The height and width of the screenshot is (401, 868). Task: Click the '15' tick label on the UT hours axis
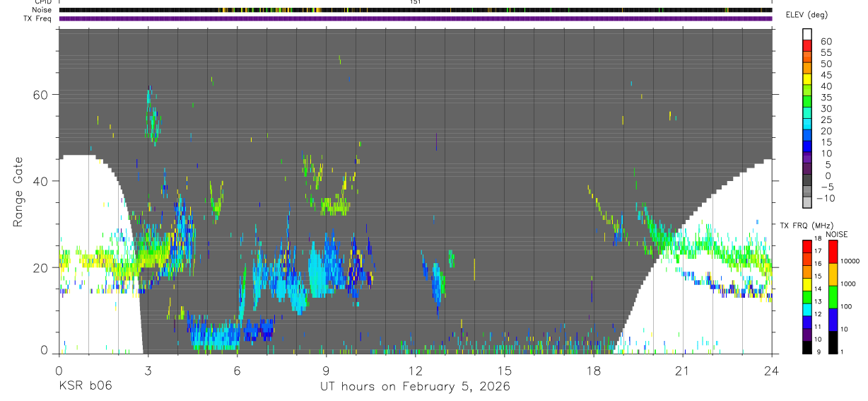[504, 370]
